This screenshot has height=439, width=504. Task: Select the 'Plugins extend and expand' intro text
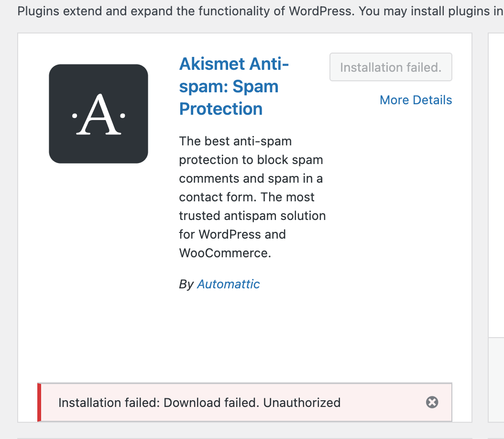click(261, 11)
